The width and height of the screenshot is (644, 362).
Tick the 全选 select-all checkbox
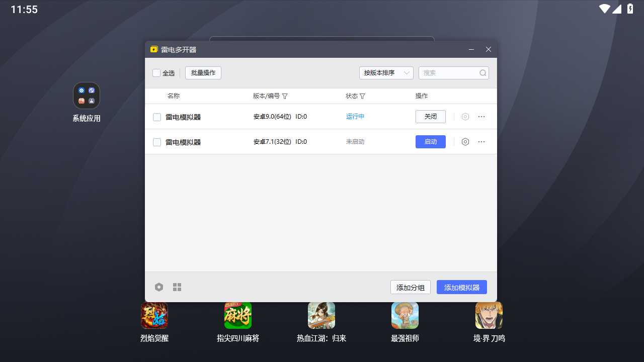pos(156,73)
